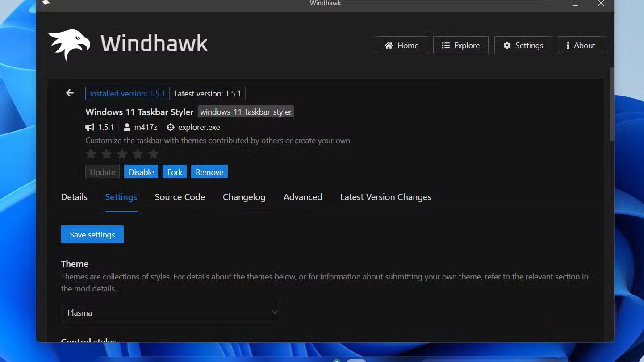Screen dimensions: 644x362
Task: Switch to the Advanced tab
Action: click(x=303, y=197)
